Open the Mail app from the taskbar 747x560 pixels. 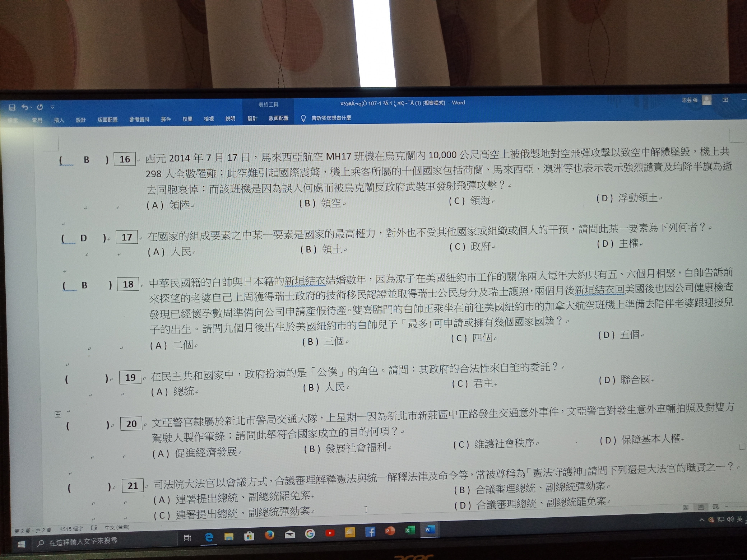coord(289,535)
